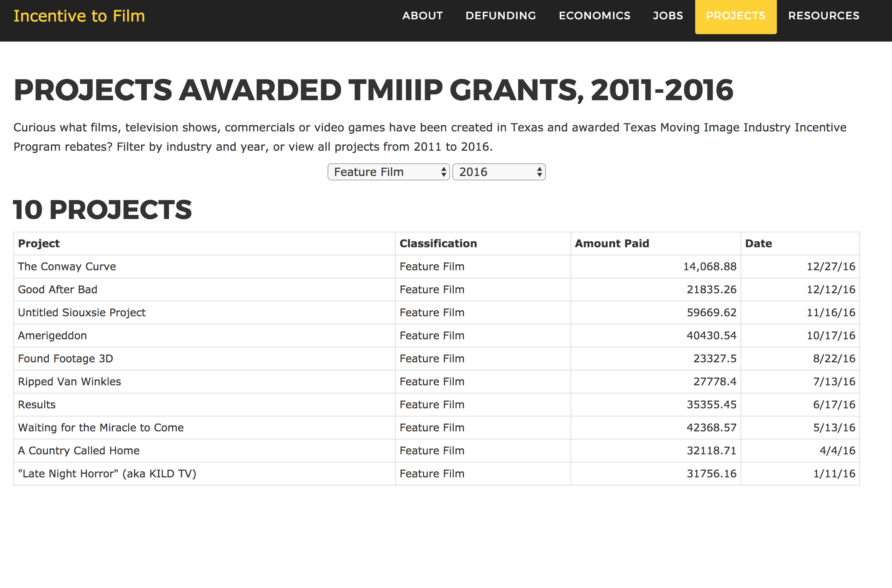
Task: Click amount 21835.26 for Good After Bad
Action: pos(712,290)
